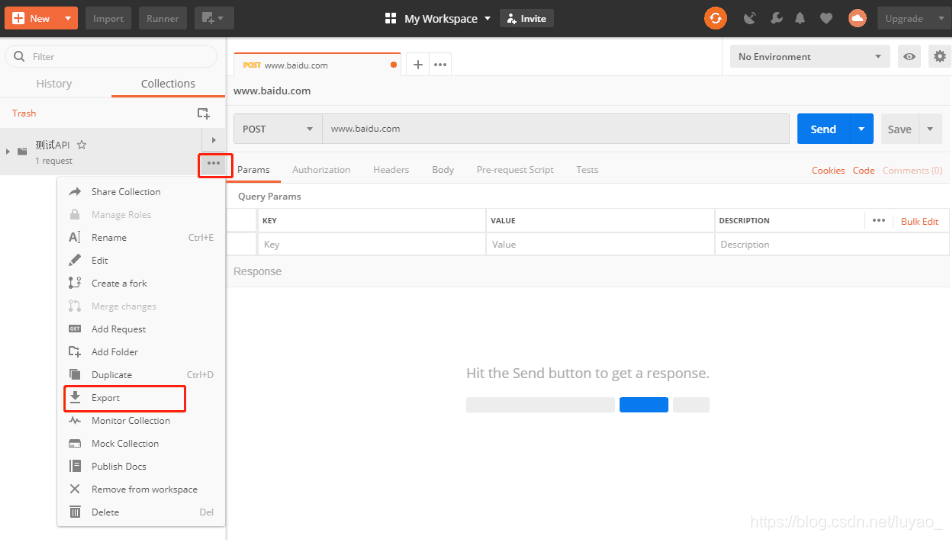Click the heart icon in the header
This screenshot has width=952, height=540.
point(826,18)
